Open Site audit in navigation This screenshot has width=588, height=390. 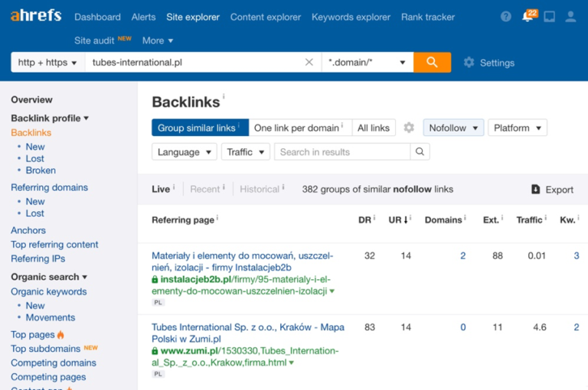point(94,41)
